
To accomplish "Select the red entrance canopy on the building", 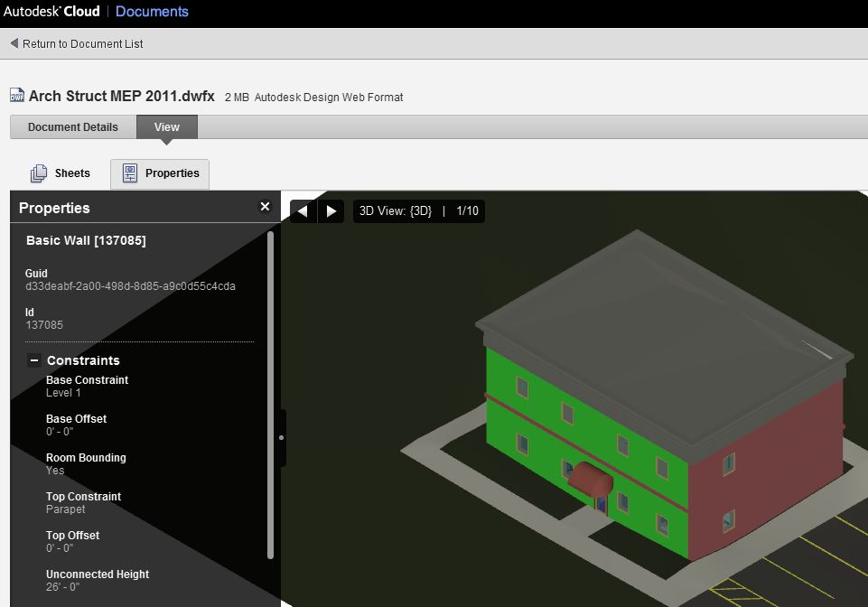I will point(590,479).
